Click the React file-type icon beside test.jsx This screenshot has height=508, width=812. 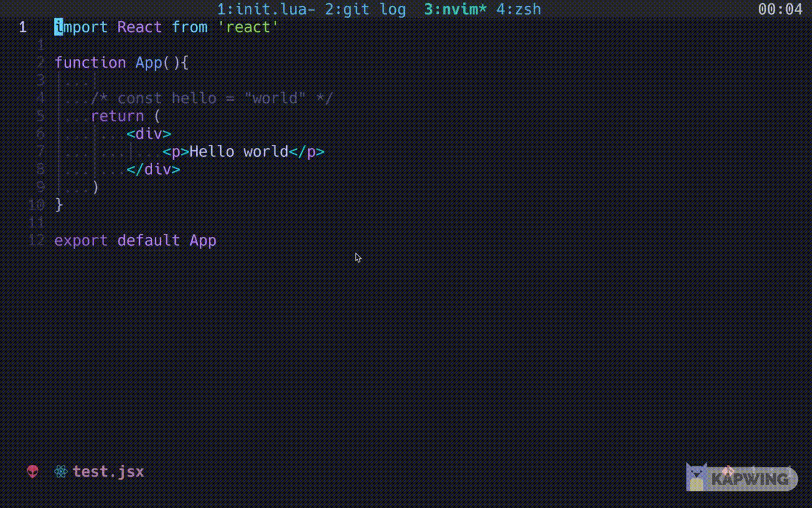coord(61,472)
